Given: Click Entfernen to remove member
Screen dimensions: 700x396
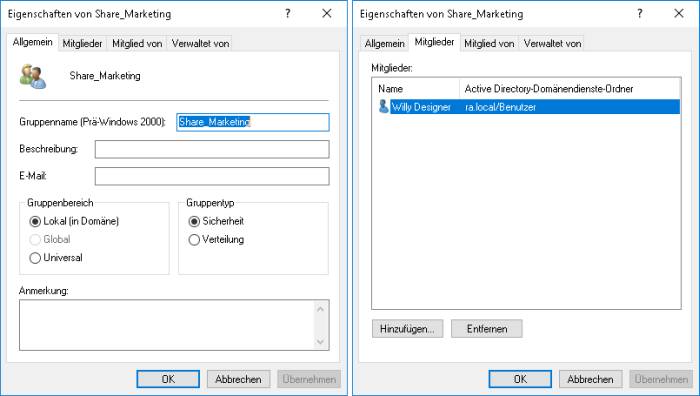Looking at the screenshot, I should point(487,329).
